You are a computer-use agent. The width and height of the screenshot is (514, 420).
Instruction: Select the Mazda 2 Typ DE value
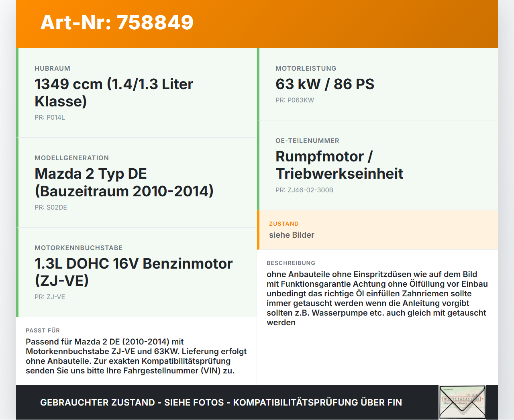(124, 182)
